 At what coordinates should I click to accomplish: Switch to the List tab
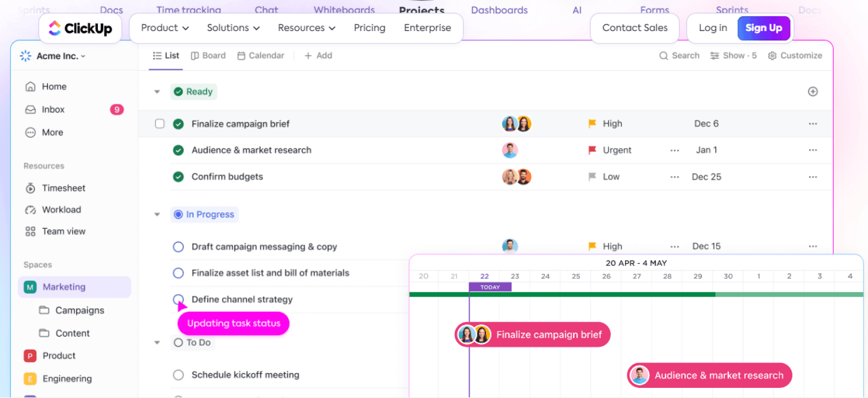click(x=166, y=55)
